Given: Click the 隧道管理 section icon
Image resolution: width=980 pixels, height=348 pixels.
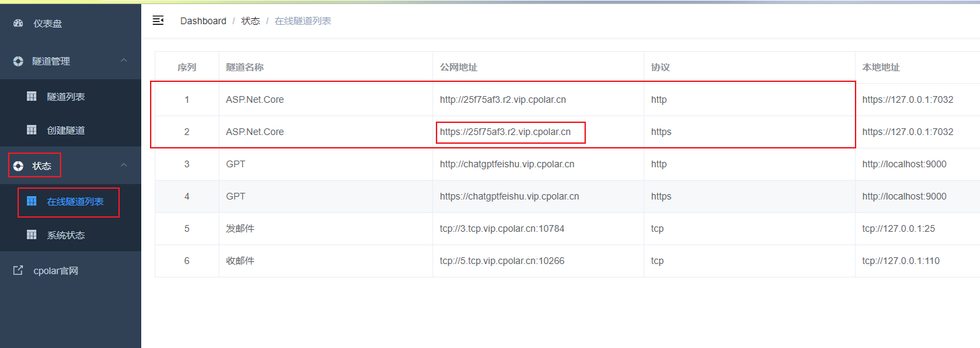Looking at the screenshot, I should pos(18,61).
